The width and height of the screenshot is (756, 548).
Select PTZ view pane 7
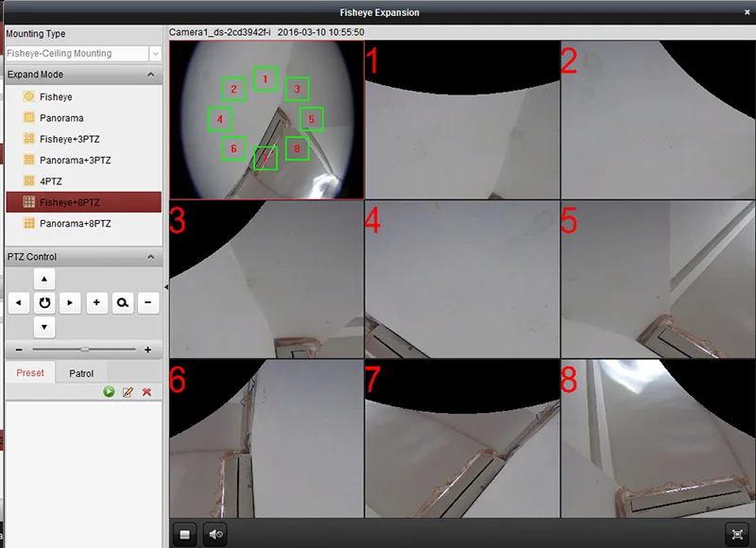pyautogui.click(x=462, y=438)
